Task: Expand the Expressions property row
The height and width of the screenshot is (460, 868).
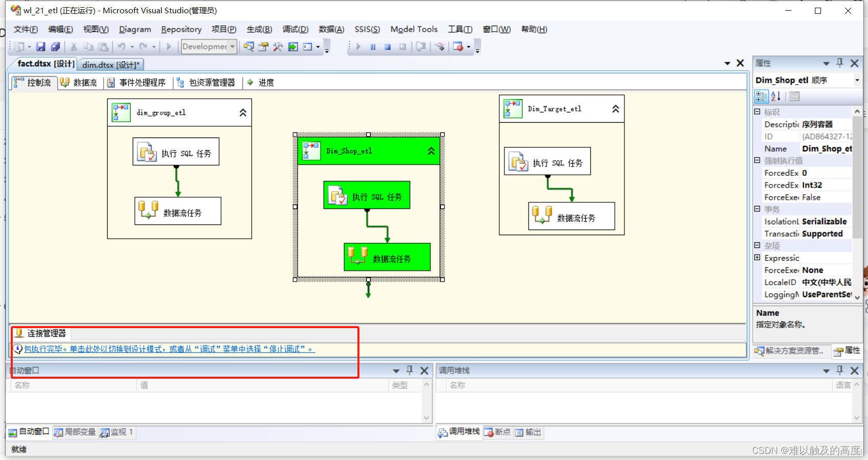Action: click(x=757, y=258)
